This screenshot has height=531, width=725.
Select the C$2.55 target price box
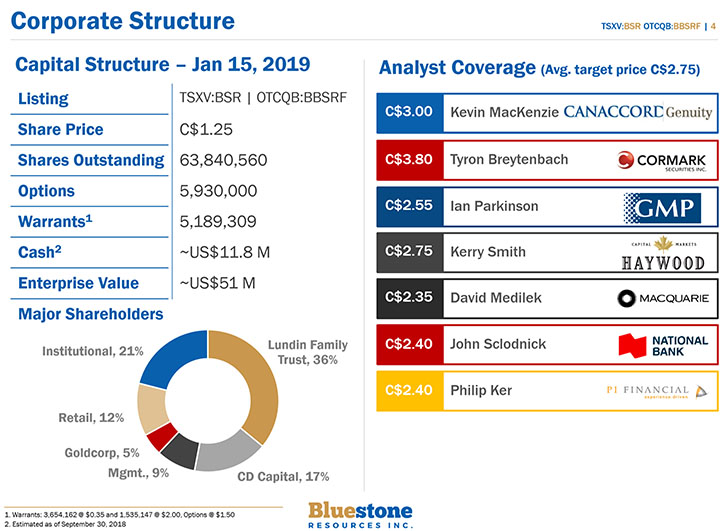coord(410,206)
